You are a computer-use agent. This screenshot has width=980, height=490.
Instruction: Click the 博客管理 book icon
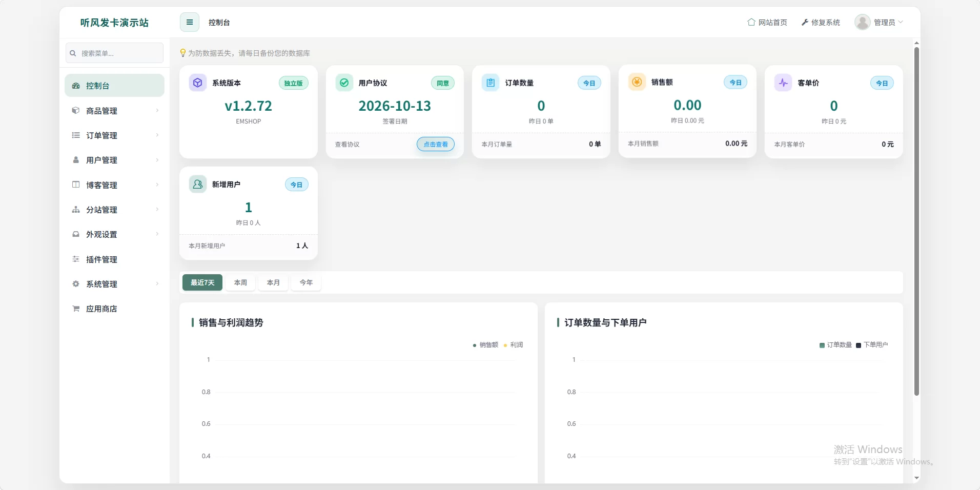pyautogui.click(x=76, y=185)
